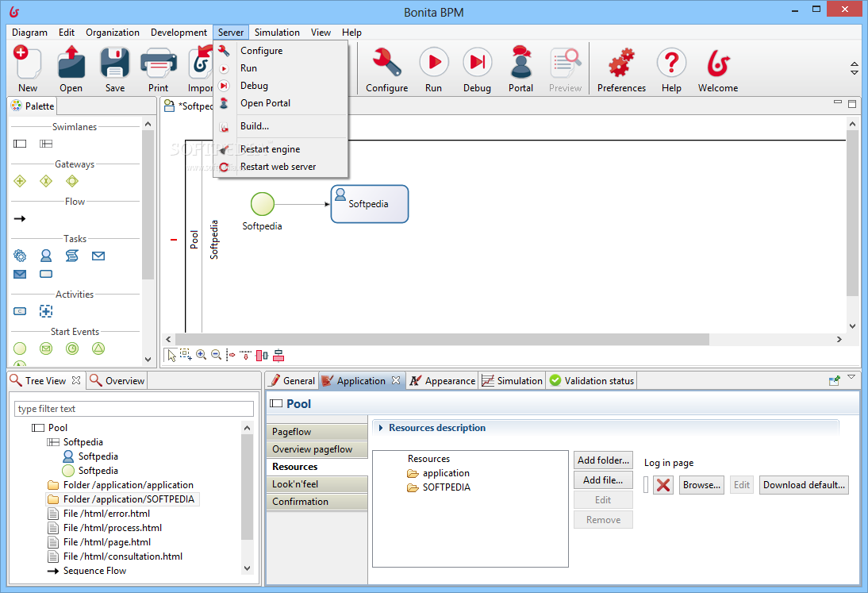Screen dimensions: 868x593
Task: Create a new diagram with New
Action: [x=27, y=68]
